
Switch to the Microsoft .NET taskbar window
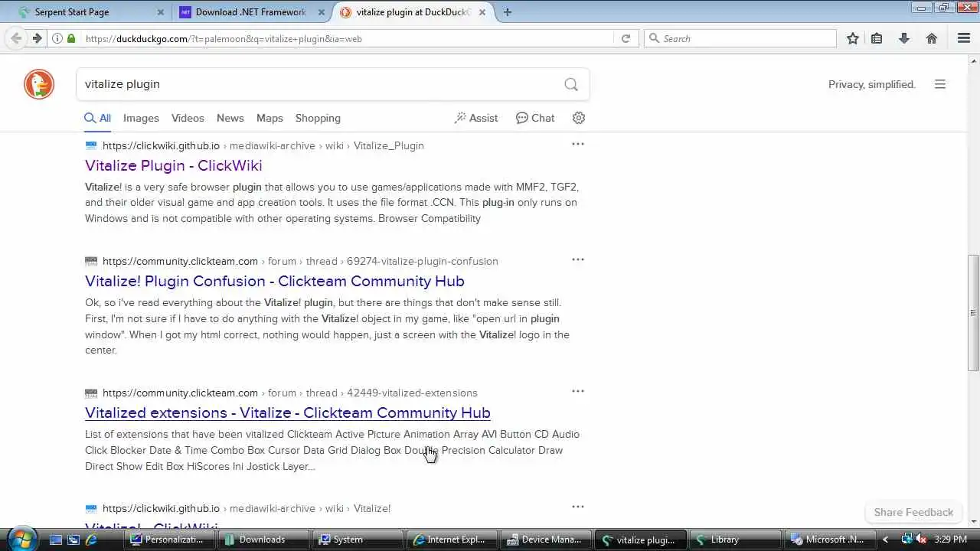[x=828, y=540]
